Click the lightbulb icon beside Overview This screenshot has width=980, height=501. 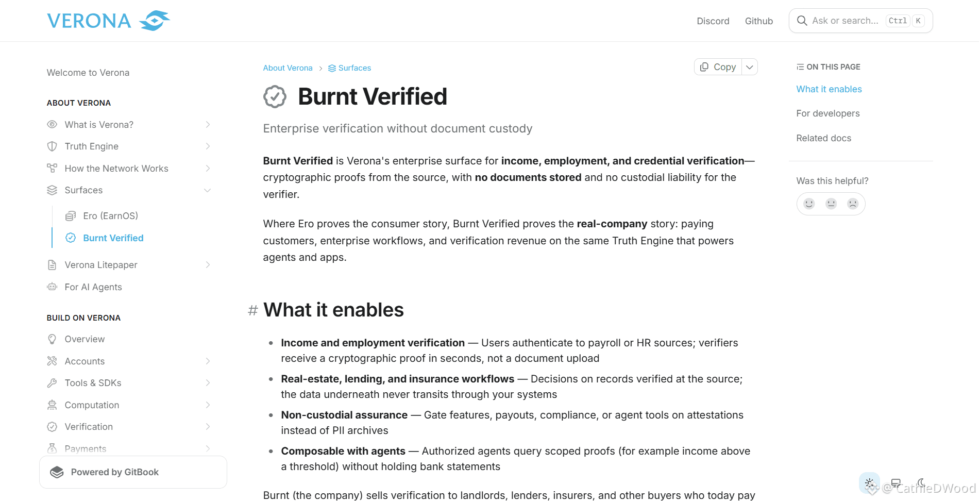pyautogui.click(x=52, y=339)
